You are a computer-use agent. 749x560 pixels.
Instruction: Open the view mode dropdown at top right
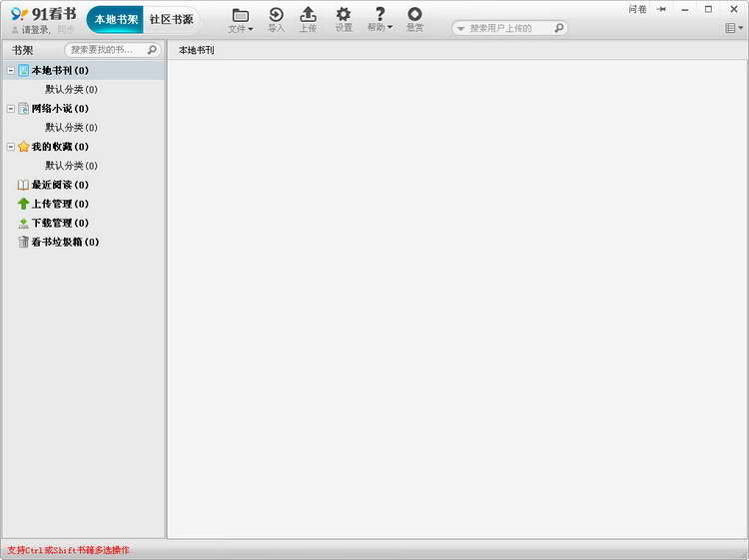pyautogui.click(x=733, y=28)
